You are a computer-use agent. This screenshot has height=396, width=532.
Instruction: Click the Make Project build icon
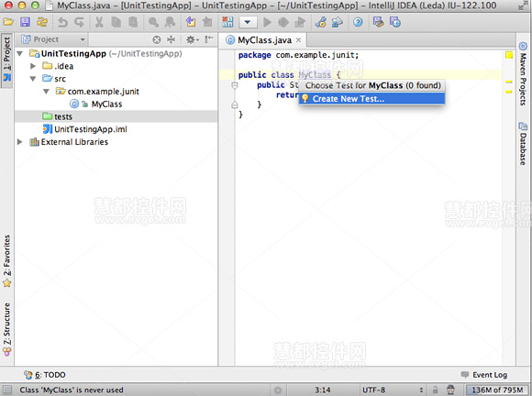coord(227,22)
